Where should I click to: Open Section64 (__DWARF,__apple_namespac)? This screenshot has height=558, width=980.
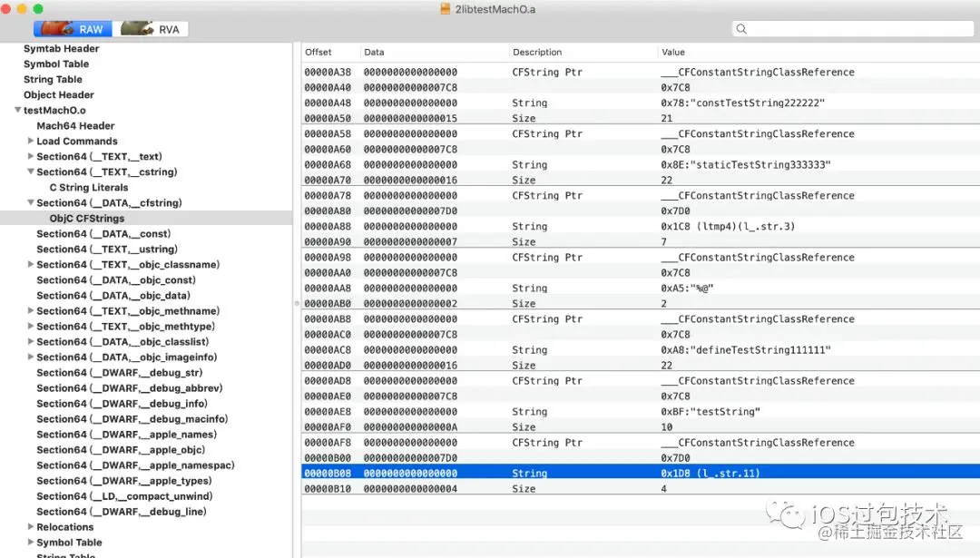click(x=135, y=465)
